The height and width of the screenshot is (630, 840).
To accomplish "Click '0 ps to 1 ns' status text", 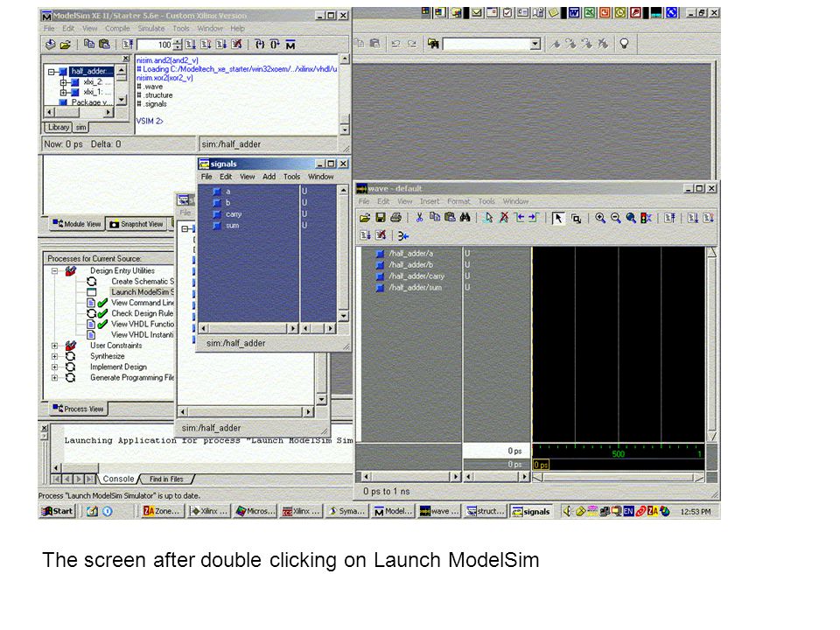I will tap(386, 491).
